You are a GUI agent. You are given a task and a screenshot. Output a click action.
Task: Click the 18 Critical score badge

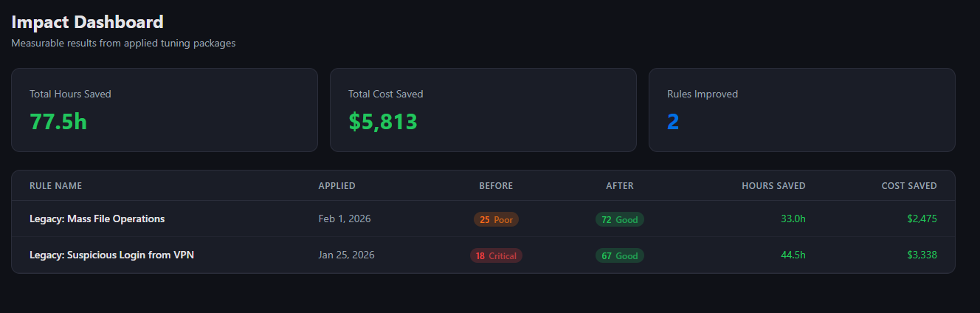click(496, 256)
